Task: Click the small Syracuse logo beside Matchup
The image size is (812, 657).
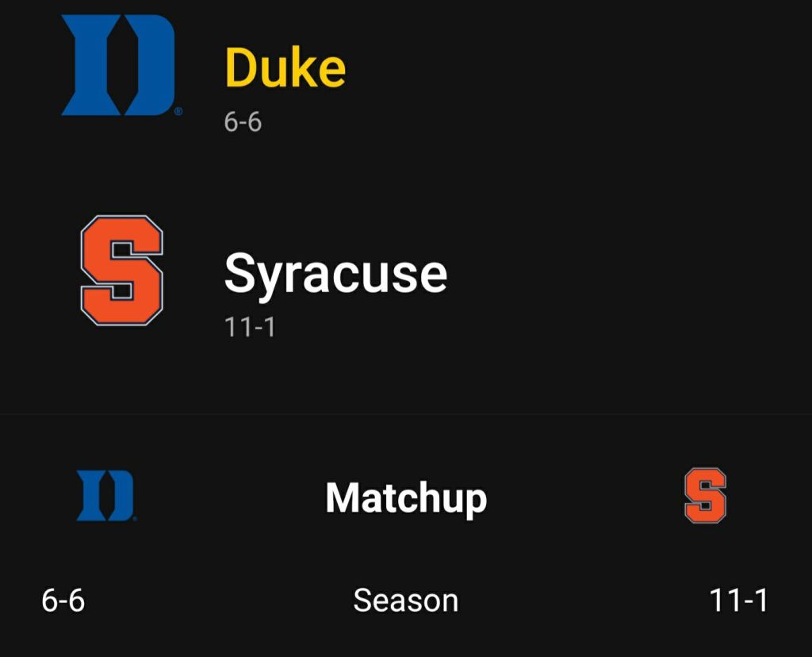Action: [705, 496]
